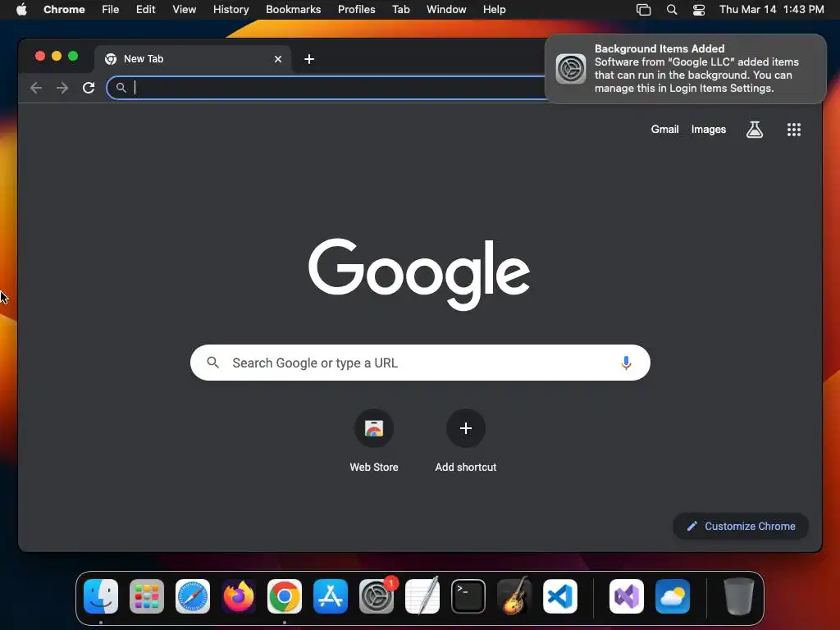Open the Chrome application menu
The image size is (840, 630).
[x=64, y=10]
